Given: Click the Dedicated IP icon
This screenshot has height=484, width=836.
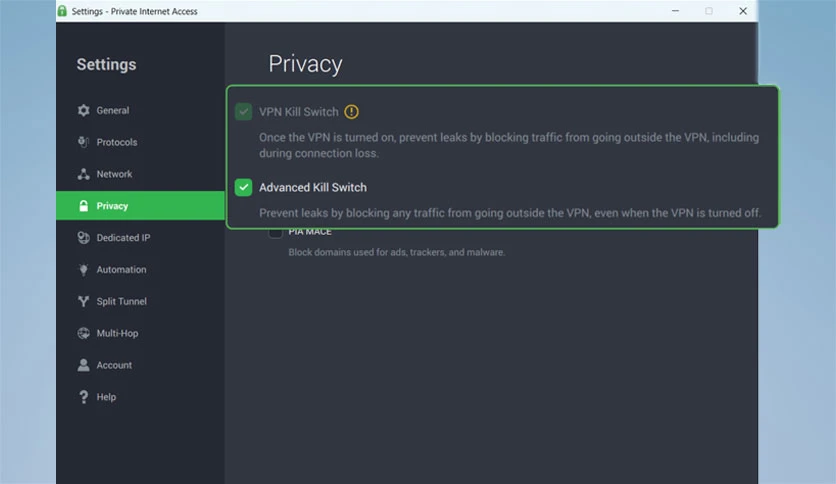Looking at the screenshot, I should click(84, 238).
